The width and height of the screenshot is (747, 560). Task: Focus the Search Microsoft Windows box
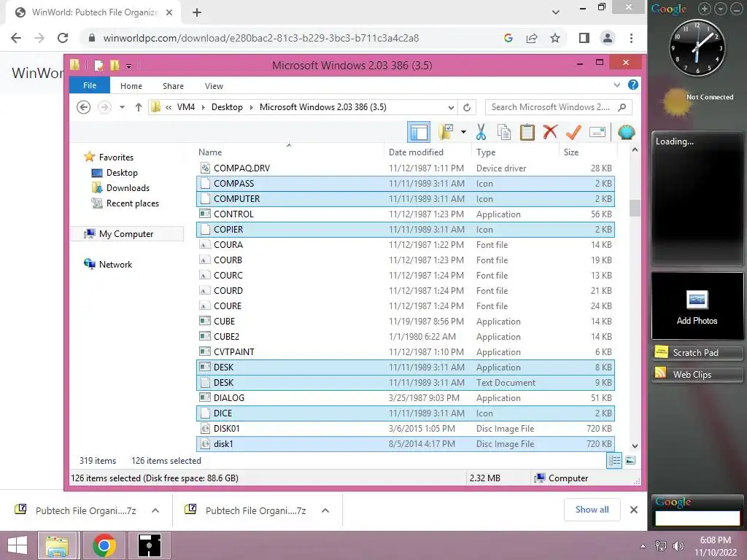click(x=558, y=107)
